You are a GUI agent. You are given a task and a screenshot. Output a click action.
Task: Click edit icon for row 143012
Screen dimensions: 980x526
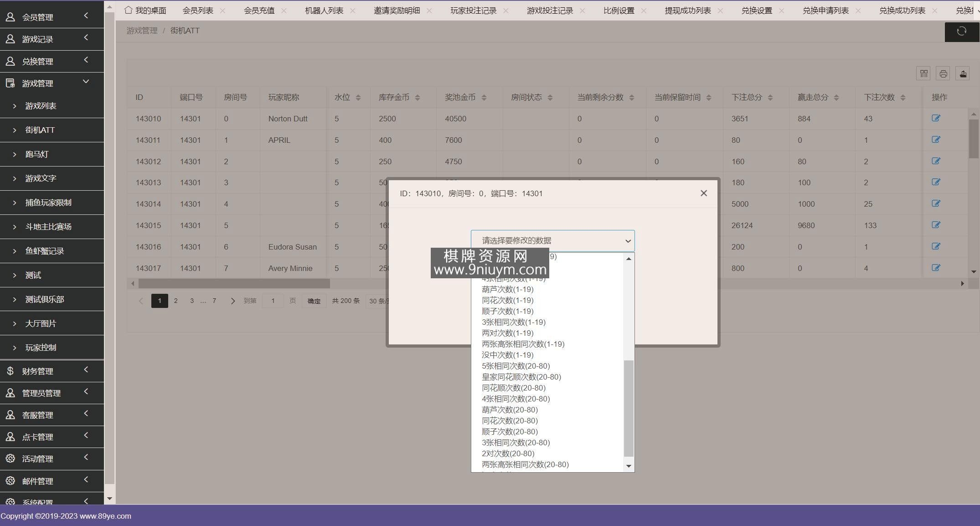(x=936, y=161)
